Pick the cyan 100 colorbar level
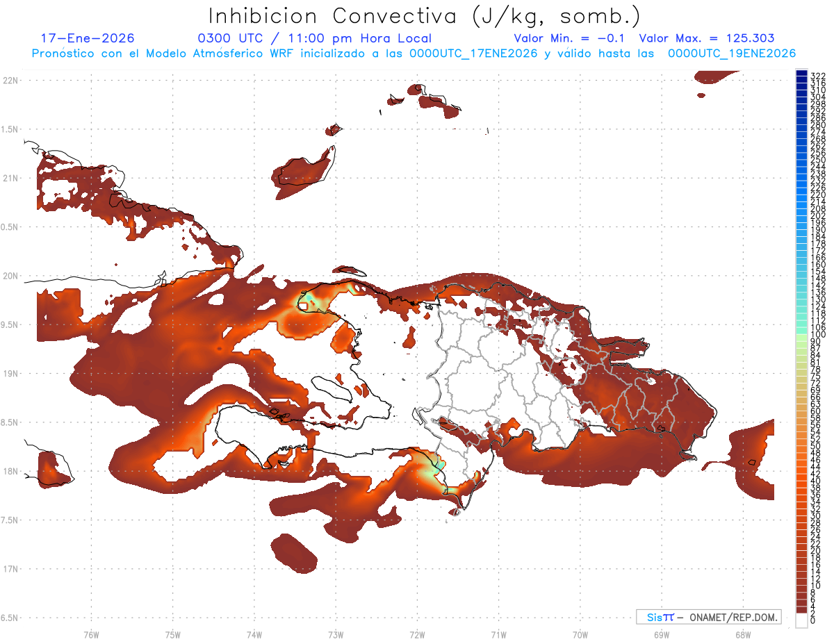The width and height of the screenshot is (834, 644). [x=801, y=335]
